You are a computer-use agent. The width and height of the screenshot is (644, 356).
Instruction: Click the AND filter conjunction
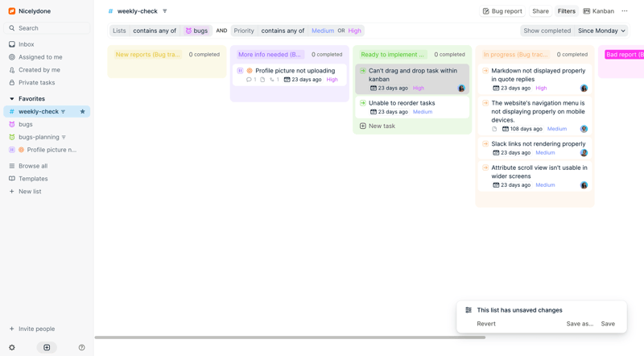[x=221, y=31]
